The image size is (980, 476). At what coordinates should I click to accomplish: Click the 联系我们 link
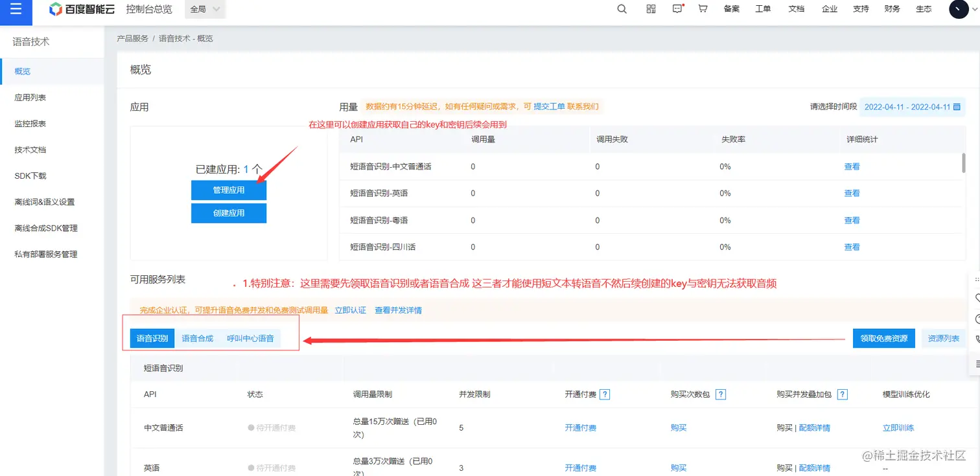pos(583,106)
